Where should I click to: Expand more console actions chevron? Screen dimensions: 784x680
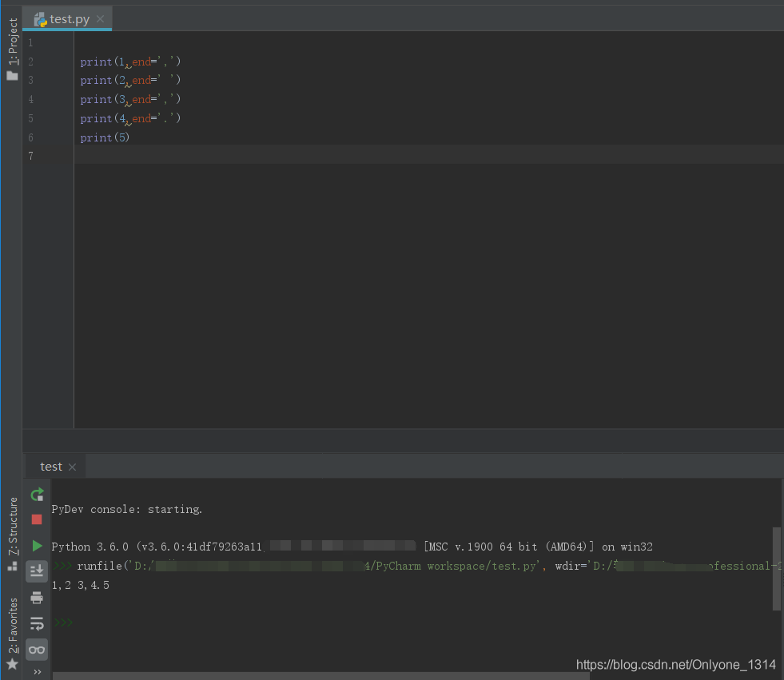coord(37,672)
